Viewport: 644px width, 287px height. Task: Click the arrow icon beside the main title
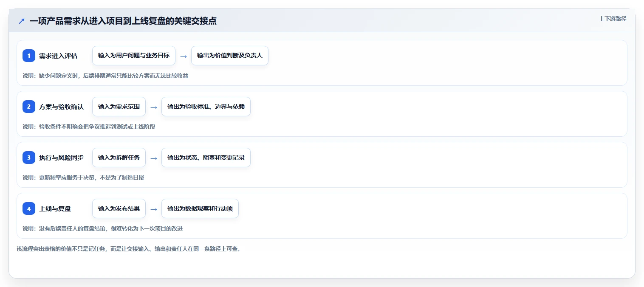[22, 21]
